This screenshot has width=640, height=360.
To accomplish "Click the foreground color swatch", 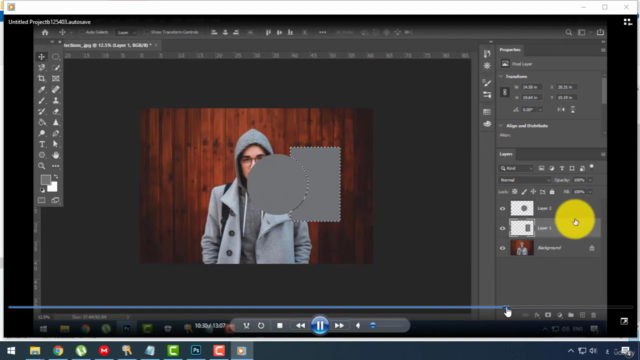I will click(46, 180).
